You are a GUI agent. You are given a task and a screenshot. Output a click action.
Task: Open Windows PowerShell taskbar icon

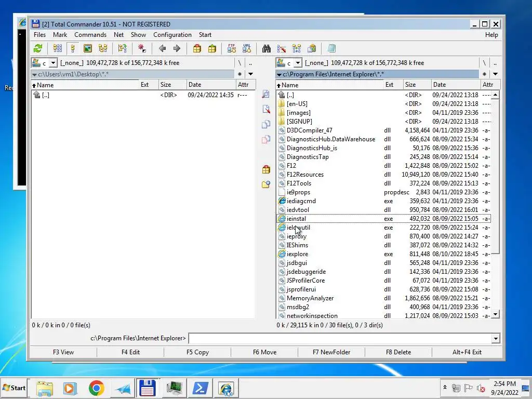point(200,388)
